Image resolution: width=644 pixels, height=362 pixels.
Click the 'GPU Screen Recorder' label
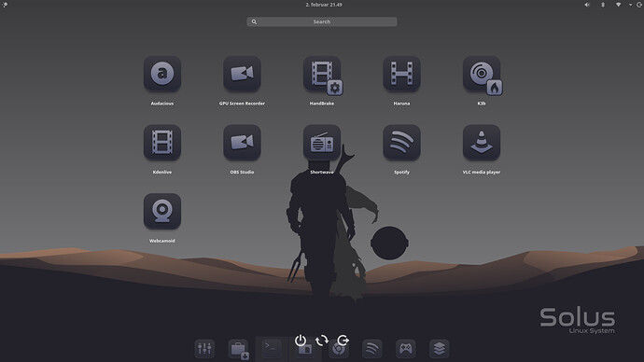pyautogui.click(x=242, y=104)
